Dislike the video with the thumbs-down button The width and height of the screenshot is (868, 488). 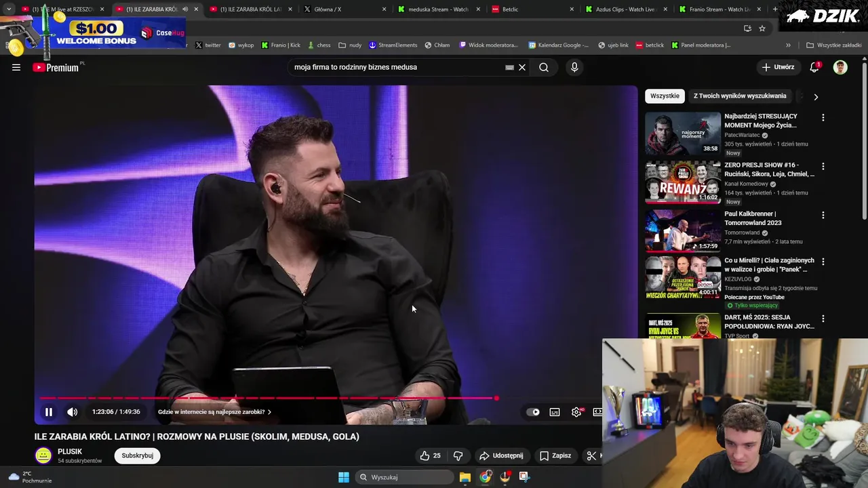pyautogui.click(x=458, y=455)
